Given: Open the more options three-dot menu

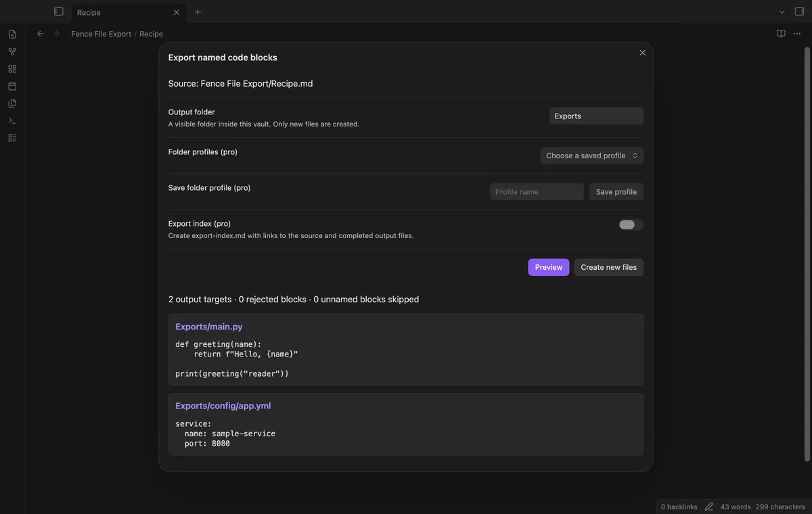Looking at the screenshot, I should pos(796,34).
